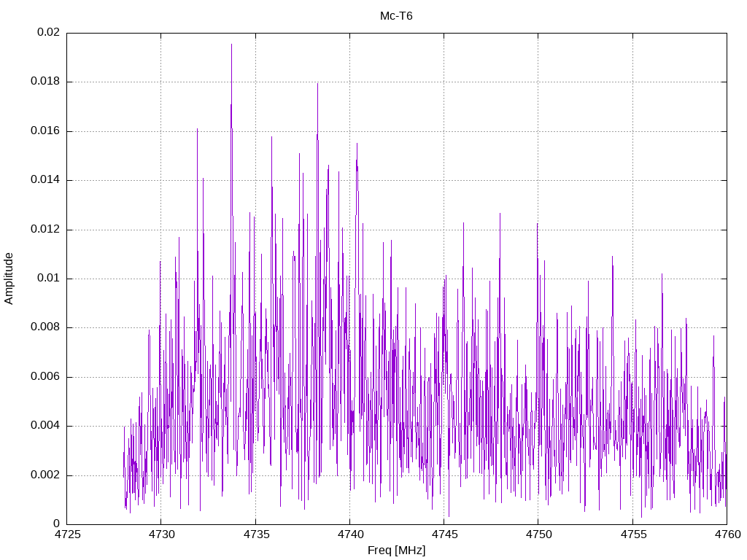Screen dimensions: 747x560
Task: Click the tallest spectrum peak near 0.0195
Action: coord(231,44)
